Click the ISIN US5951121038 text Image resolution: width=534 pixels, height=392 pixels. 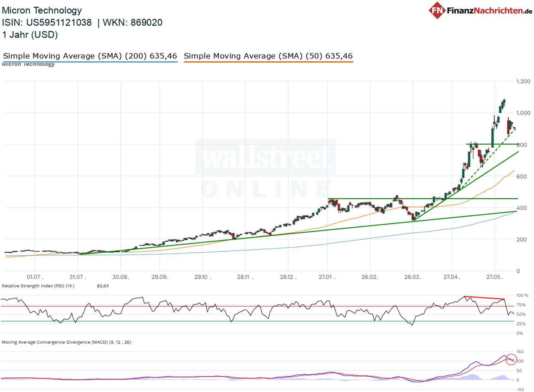click(x=47, y=23)
